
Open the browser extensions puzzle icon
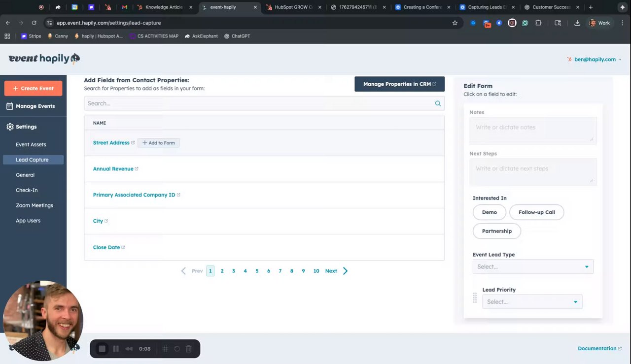pos(538,23)
